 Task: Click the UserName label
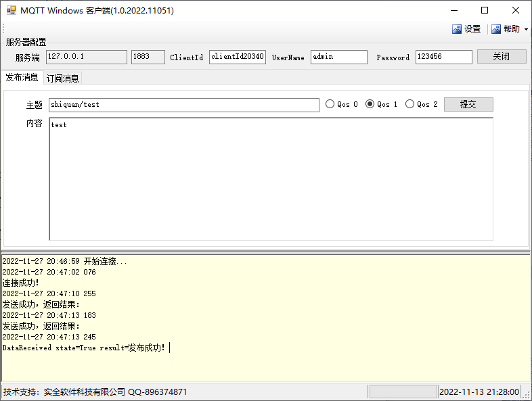288,57
